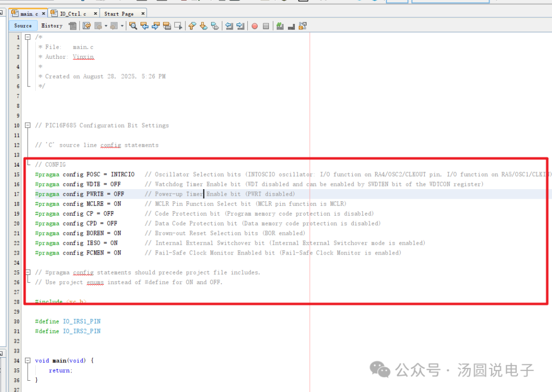
Task: Collapse the header comment fold at line 1
Action: coord(28,37)
